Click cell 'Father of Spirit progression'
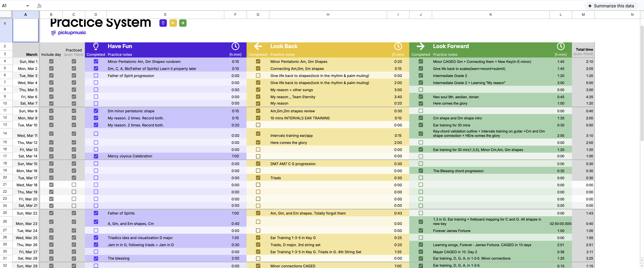Viewport: 644px width, 268px height. click(x=165, y=76)
